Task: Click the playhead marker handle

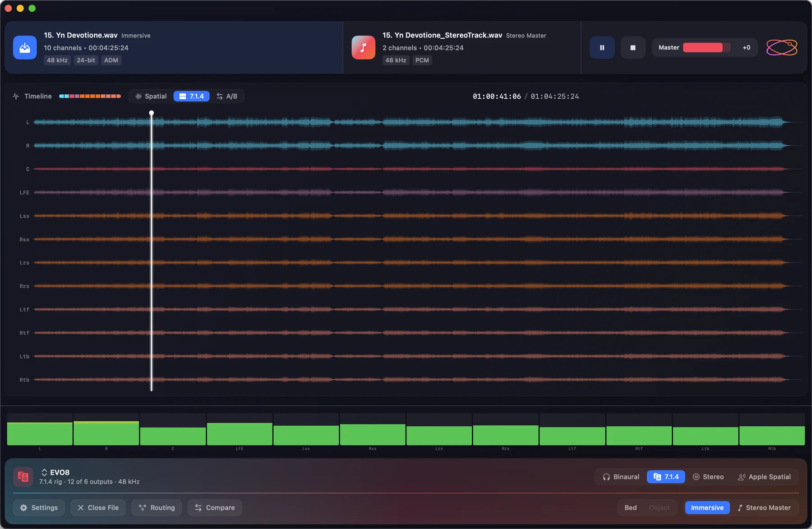Action: click(152, 113)
